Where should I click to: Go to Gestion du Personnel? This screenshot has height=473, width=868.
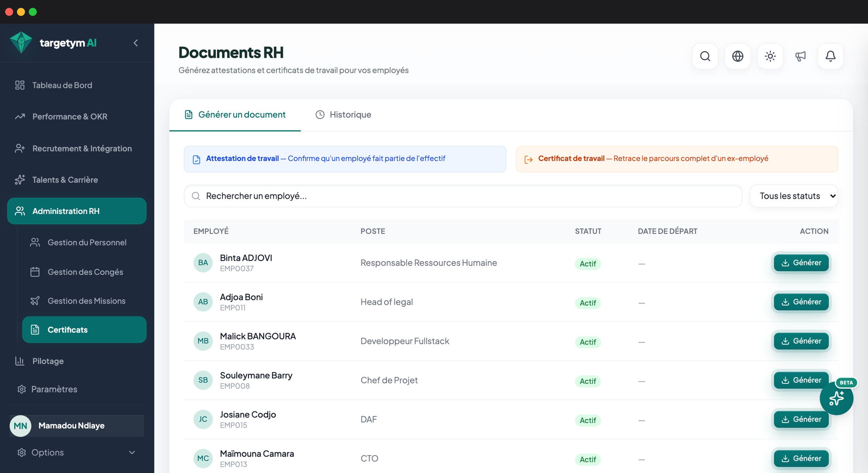click(84, 242)
